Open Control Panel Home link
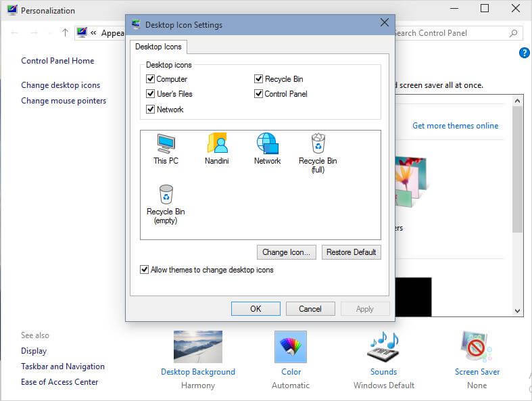 click(x=57, y=61)
